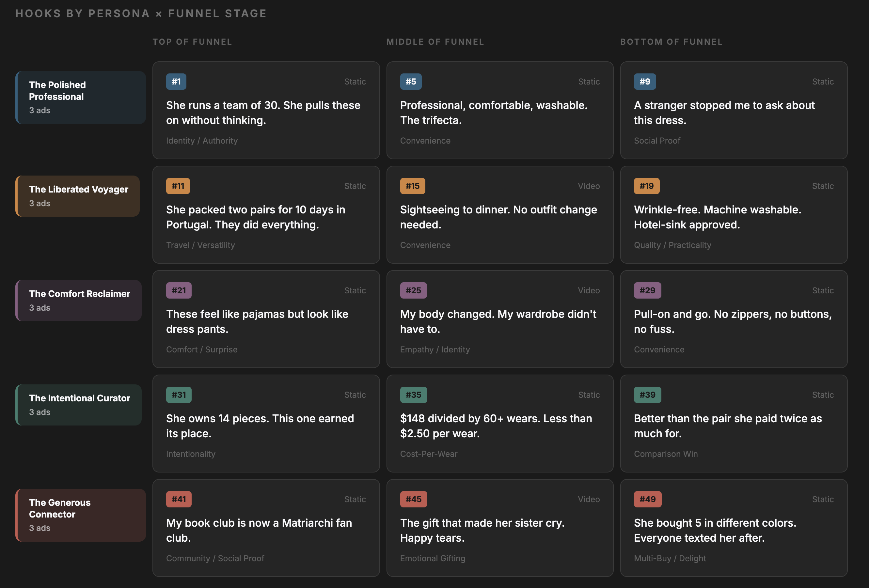Select The Comfort Reclaimer persona card
Screen dimensions: 869x588
[79, 300]
